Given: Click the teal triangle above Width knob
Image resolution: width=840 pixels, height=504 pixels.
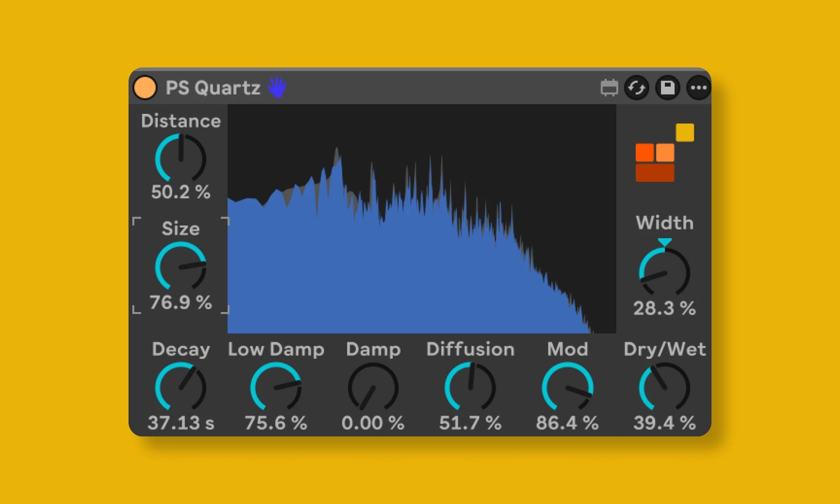Looking at the screenshot, I should pyautogui.click(x=664, y=242).
